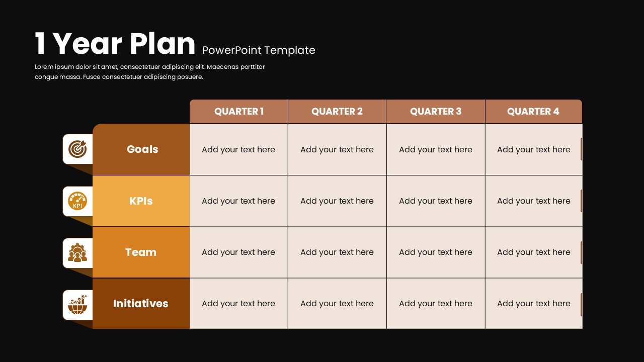The width and height of the screenshot is (644, 362).
Task: Select the 'PowerPoint Template' subtitle text
Action: (x=259, y=50)
